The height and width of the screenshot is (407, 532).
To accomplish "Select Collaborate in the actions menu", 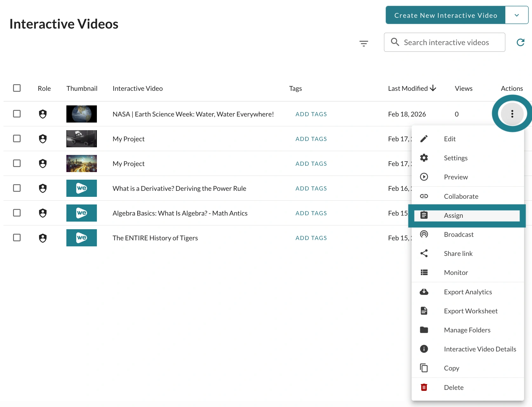I will [468, 196].
